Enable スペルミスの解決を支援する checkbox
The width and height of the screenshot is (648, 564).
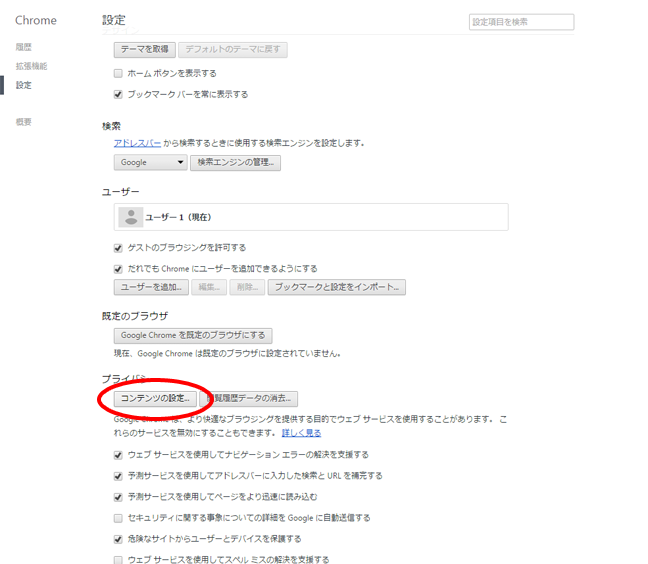click(118, 560)
